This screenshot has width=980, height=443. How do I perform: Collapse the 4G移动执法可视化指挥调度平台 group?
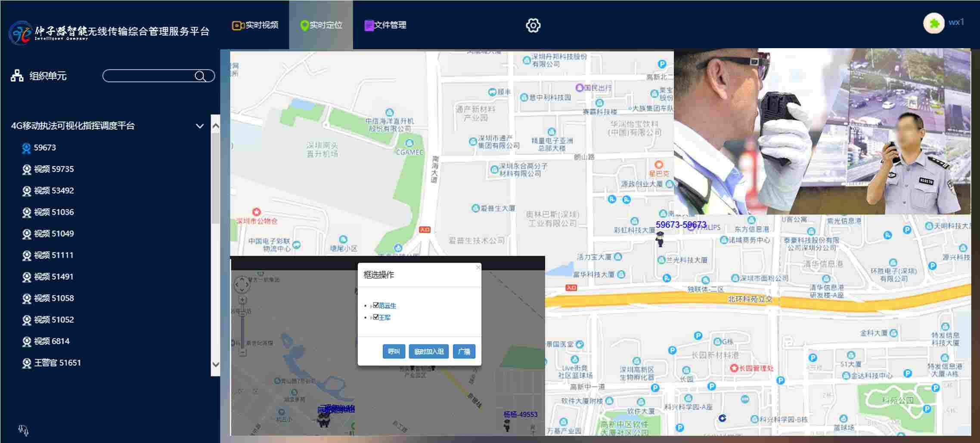click(200, 126)
